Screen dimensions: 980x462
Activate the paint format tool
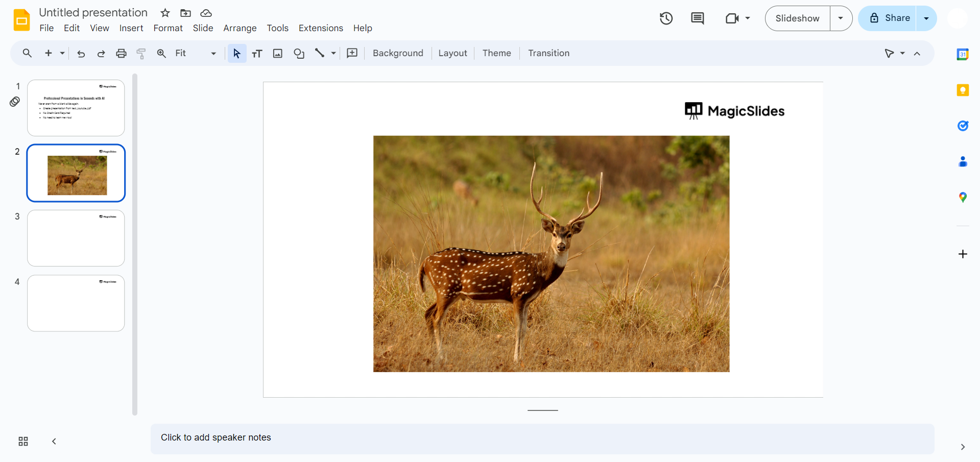[141, 53]
